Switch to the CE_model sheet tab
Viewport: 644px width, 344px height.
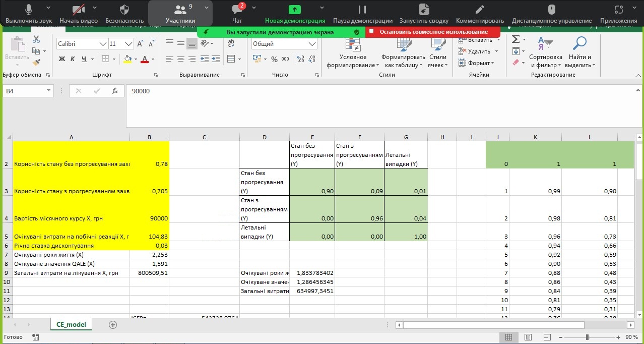coord(71,324)
